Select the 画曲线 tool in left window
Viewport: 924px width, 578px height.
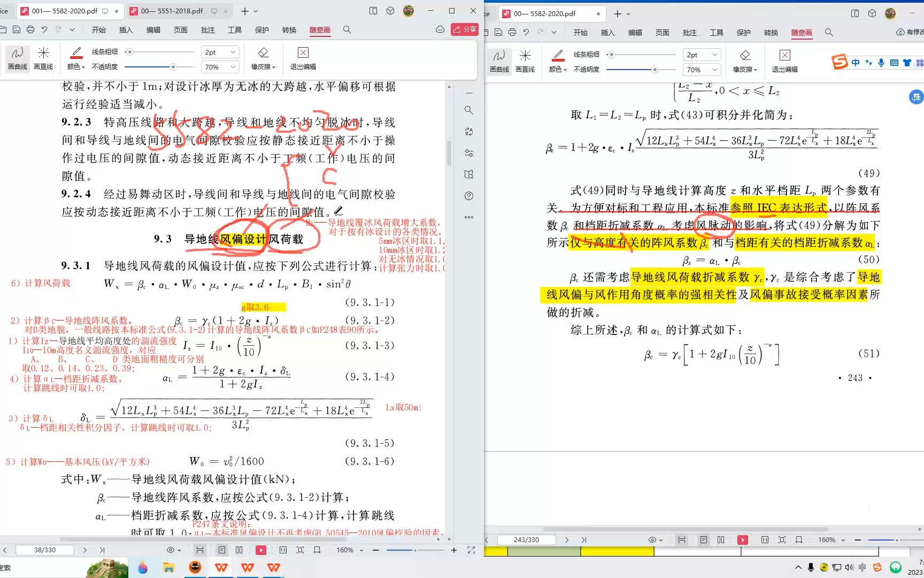[x=17, y=58]
